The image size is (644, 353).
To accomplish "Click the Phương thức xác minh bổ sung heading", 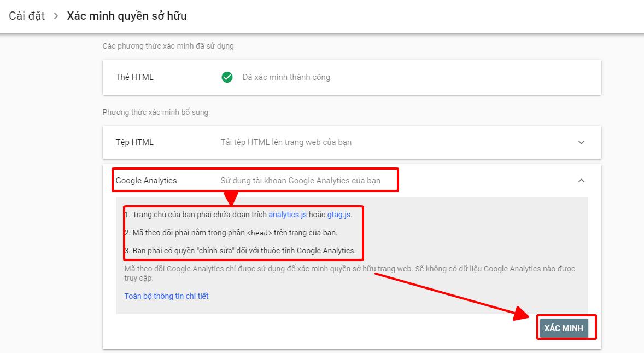I will pyautogui.click(x=155, y=112).
